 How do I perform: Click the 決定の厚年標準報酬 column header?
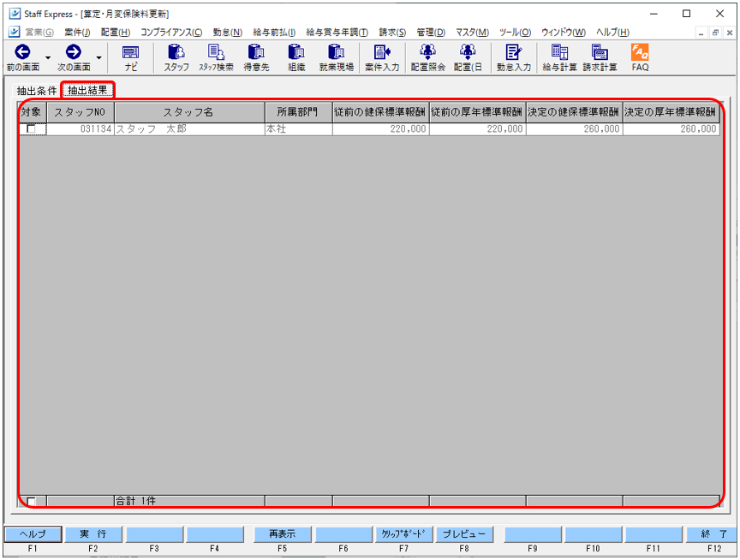(x=671, y=112)
